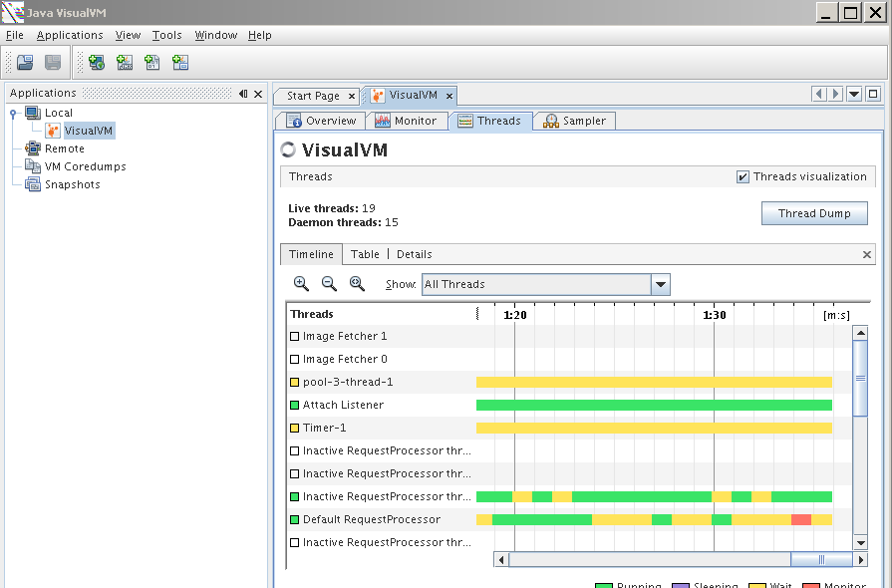Open the File menu
This screenshot has height=588, width=892.
point(15,35)
